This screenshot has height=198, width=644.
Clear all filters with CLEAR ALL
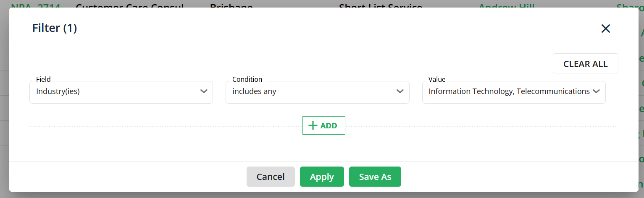585,64
